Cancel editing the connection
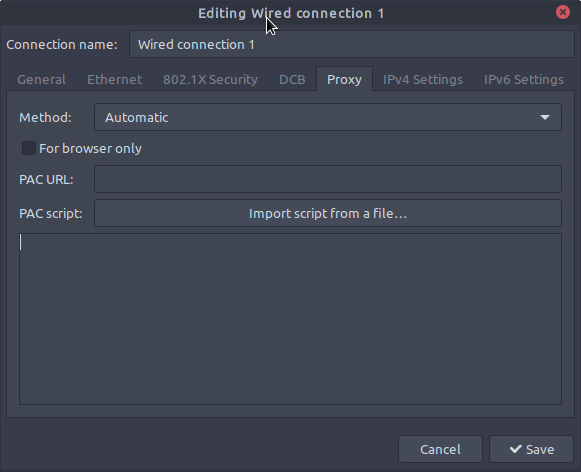This screenshot has height=472, width=581. click(440, 449)
